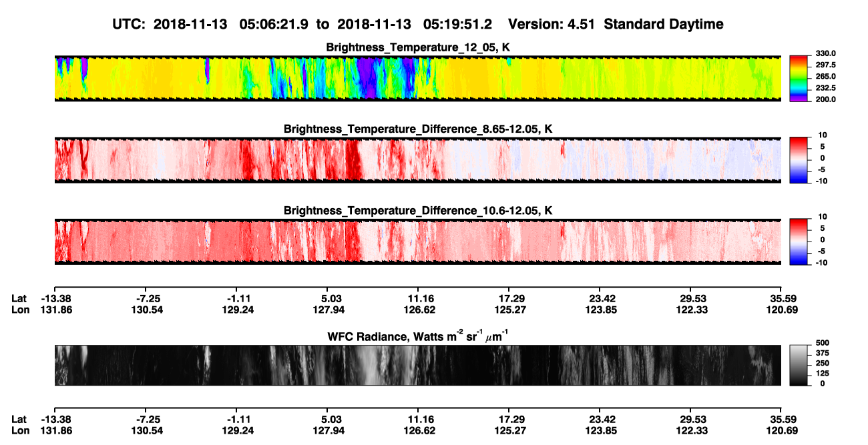Viewport: 868px width, 445px height.
Task: Click longitude 125.27 on the axis above WFC Radiance
Action: [509, 310]
